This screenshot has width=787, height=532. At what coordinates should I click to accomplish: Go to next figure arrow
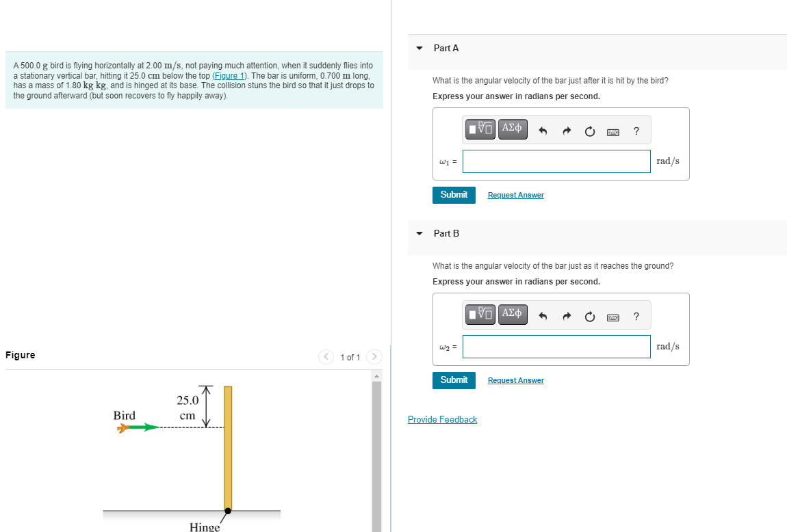click(x=374, y=357)
